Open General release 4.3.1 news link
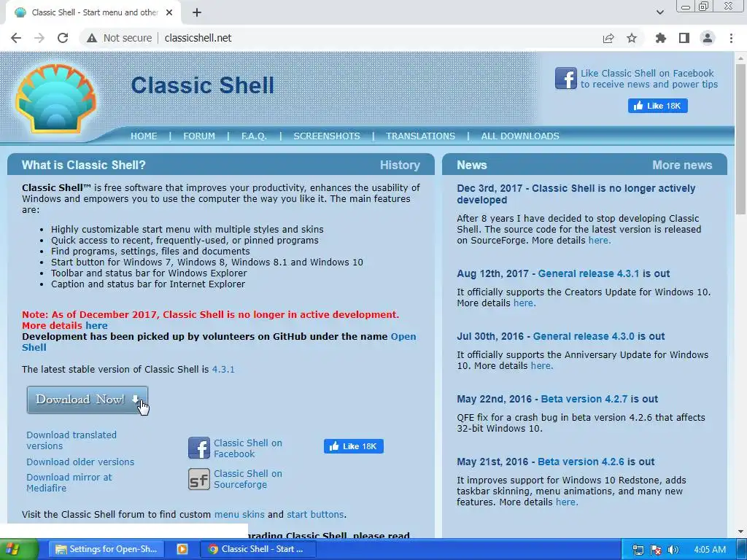This screenshot has width=747, height=560. pos(589,274)
